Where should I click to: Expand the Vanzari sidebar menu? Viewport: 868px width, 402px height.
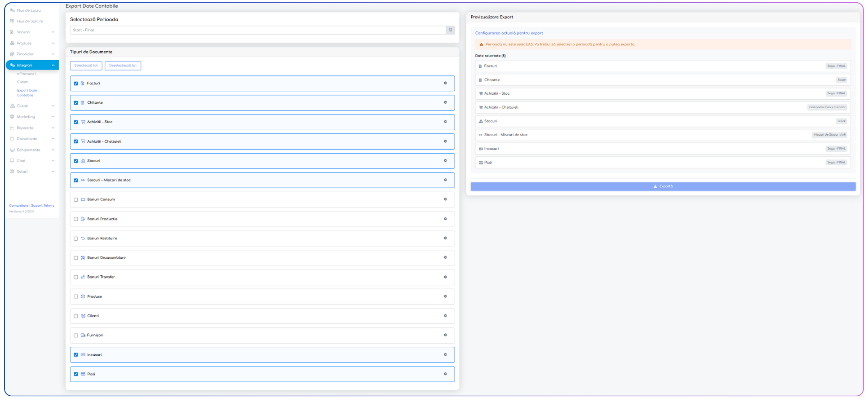[32, 32]
